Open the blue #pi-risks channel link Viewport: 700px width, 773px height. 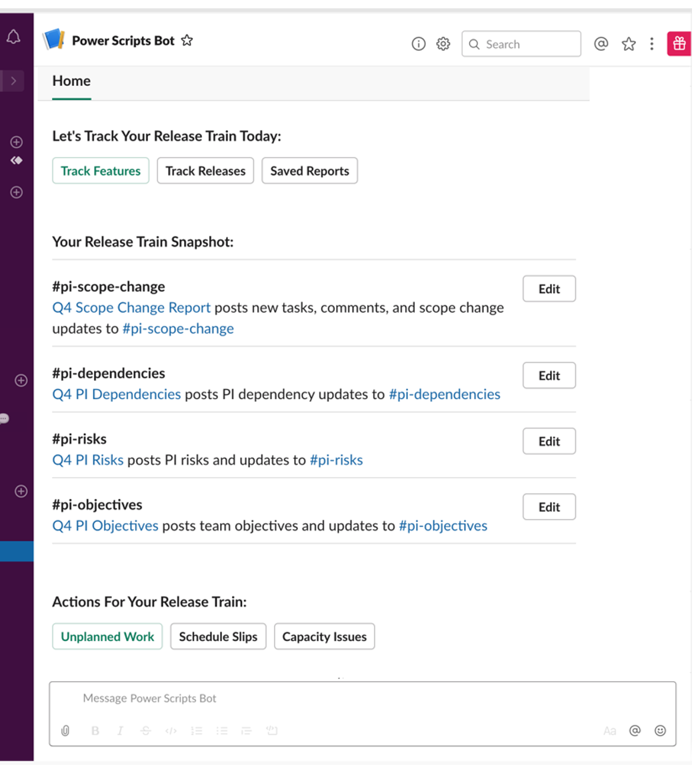pos(337,460)
